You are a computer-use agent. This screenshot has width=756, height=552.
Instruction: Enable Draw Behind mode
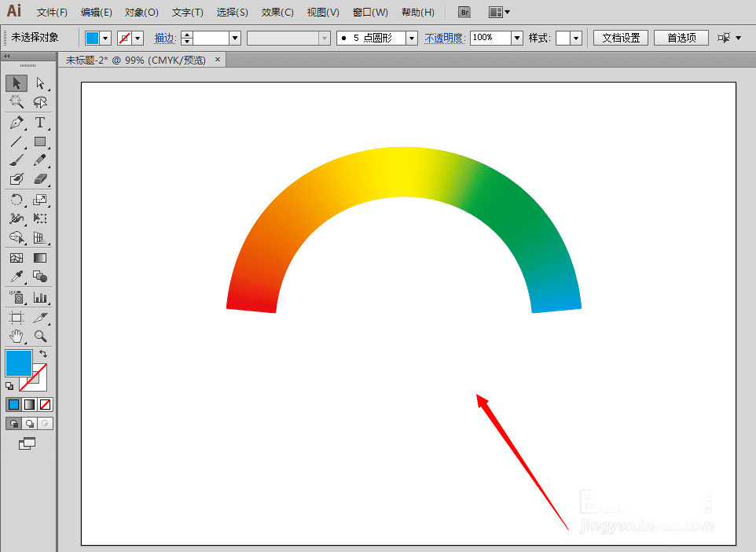click(29, 424)
